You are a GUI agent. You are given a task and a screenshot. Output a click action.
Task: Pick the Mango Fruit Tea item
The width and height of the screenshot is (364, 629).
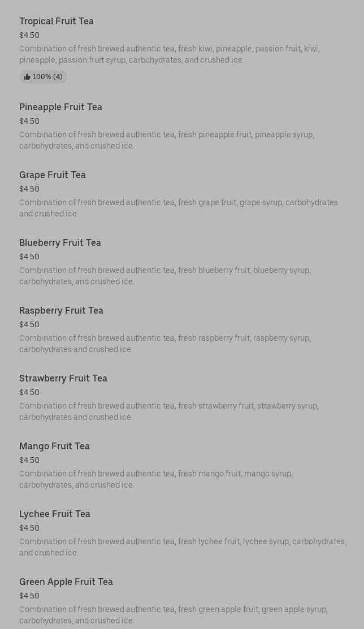(x=54, y=446)
